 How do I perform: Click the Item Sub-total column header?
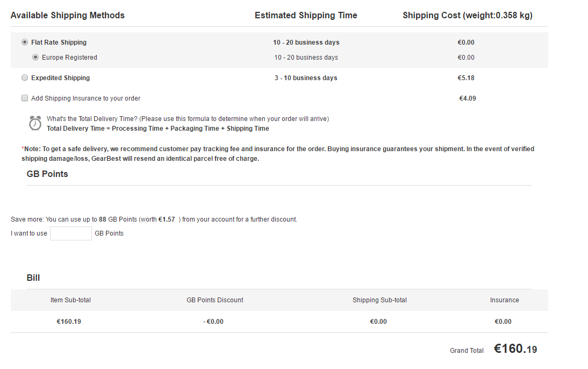pyautogui.click(x=70, y=300)
